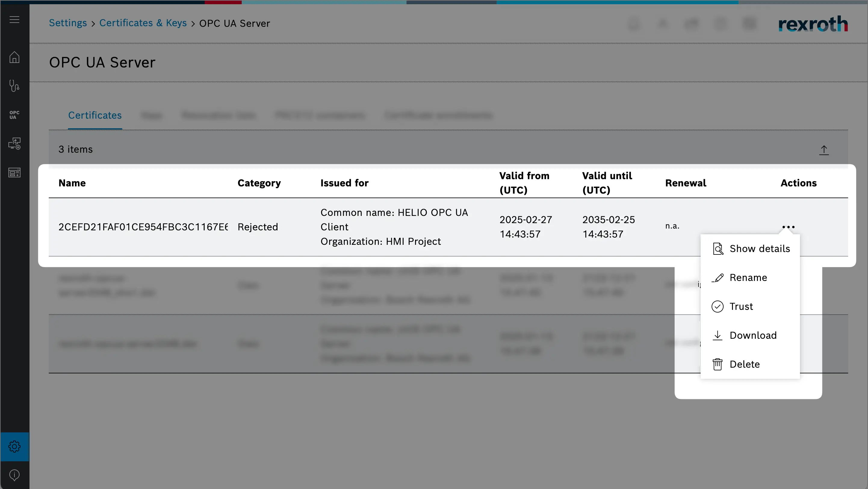Open three-dot actions menu for rejected certificate
Screen dimensions: 868x489
pos(788,227)
